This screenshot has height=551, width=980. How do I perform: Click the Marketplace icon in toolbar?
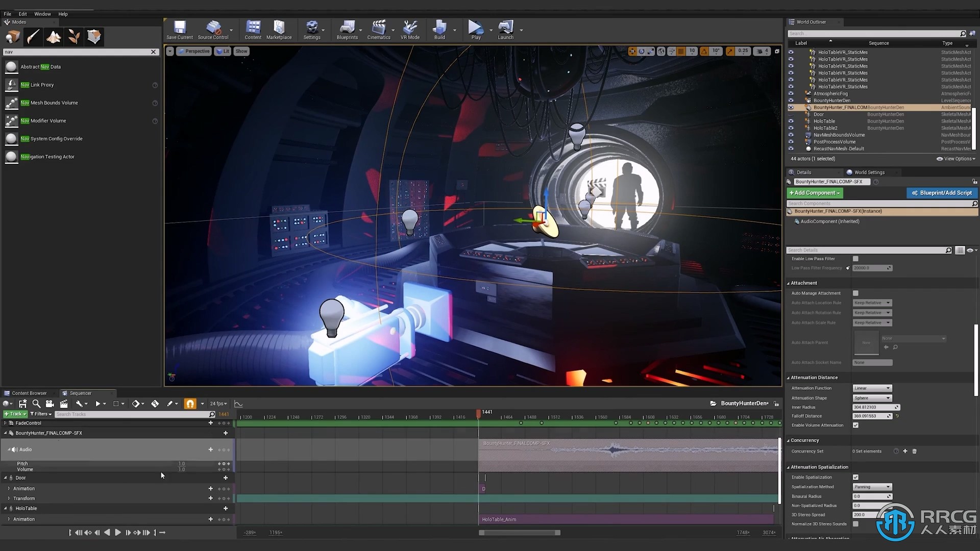(278, 30)
